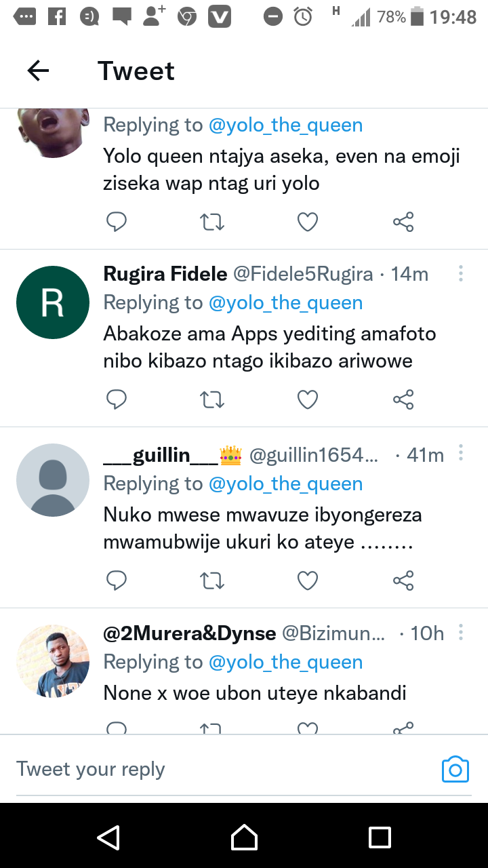Tap the back arrow in Tweet header
This screenshot has width=488, height=868.
(38, 71)
